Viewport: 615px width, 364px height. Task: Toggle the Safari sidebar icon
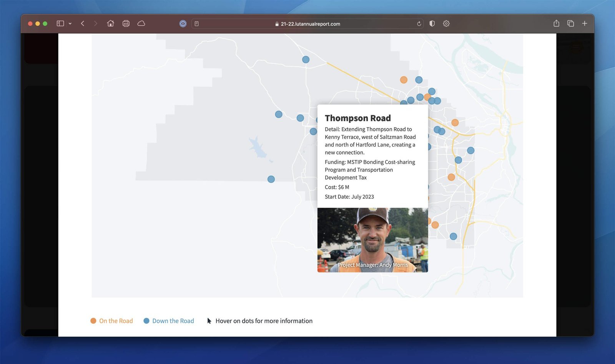tap(60, 23)
